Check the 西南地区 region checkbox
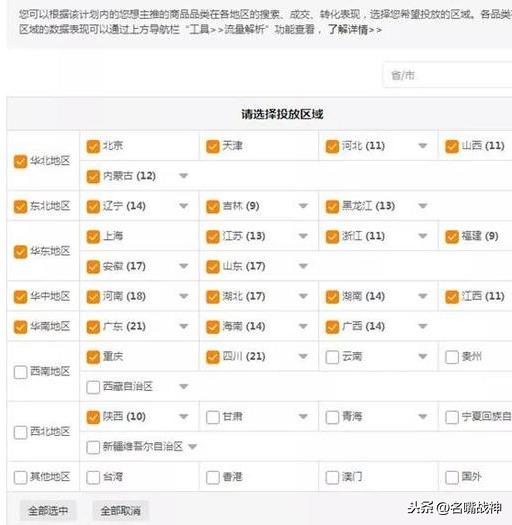This screenshot has height=525, width=512. 20,372
